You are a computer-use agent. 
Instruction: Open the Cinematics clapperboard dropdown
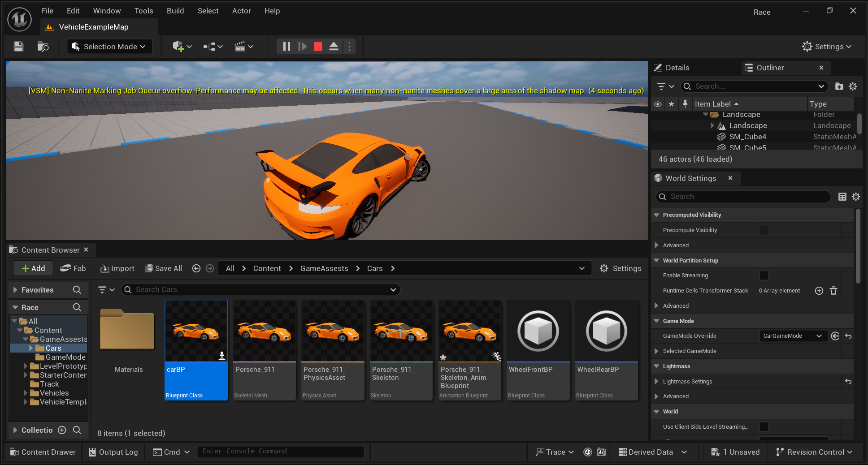244,47
